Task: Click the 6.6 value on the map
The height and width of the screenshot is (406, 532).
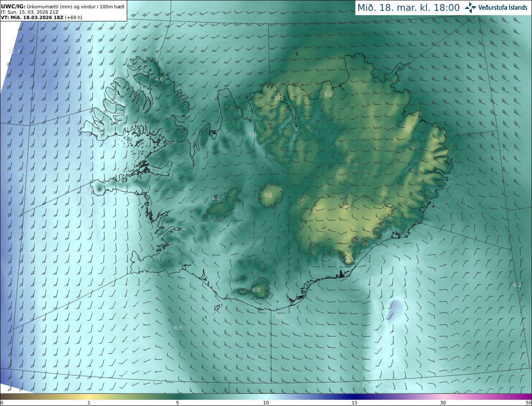Action: coord(178,328)
